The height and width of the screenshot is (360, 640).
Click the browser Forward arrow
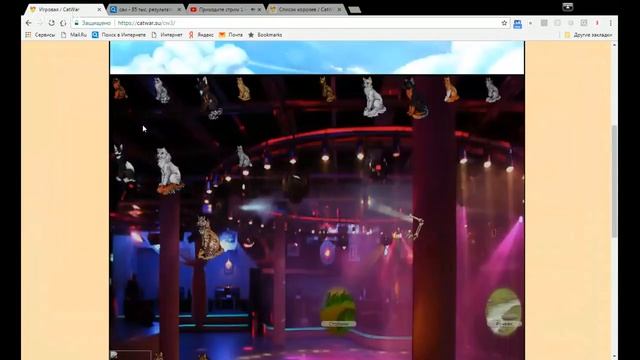click(x=40, y=23)
